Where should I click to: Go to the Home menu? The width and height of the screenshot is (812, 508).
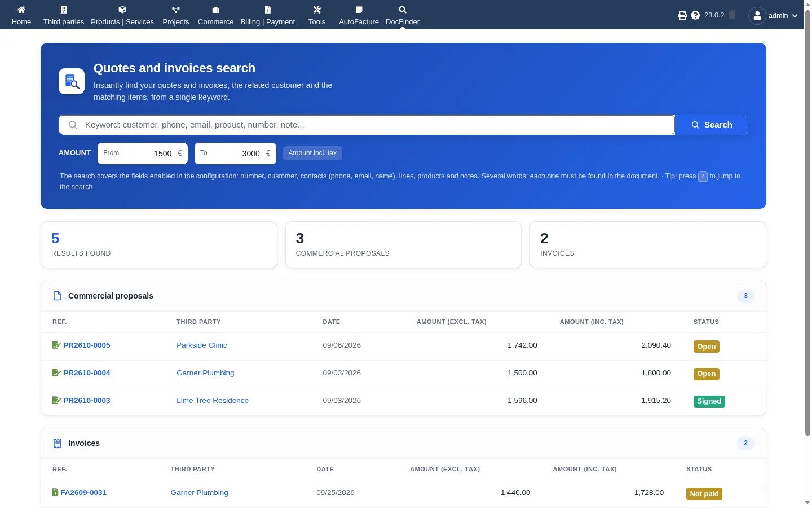21,15
